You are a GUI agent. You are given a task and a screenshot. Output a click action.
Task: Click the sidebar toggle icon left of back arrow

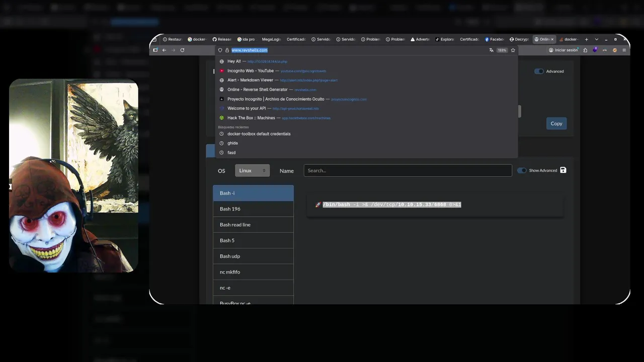(155, 50)
